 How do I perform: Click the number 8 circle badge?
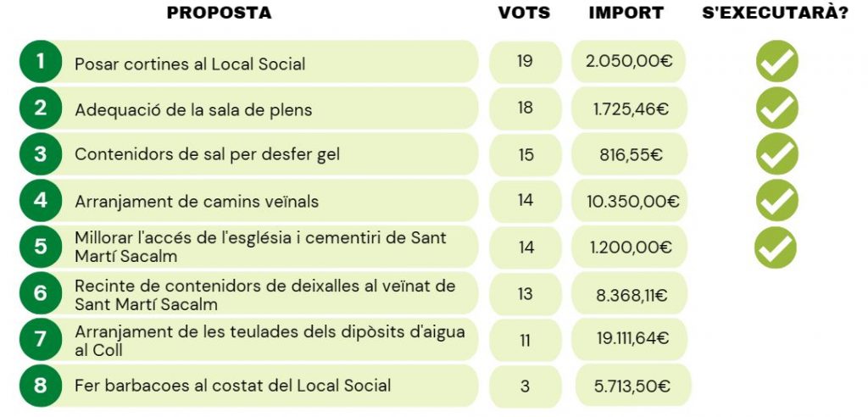[40, 386]
